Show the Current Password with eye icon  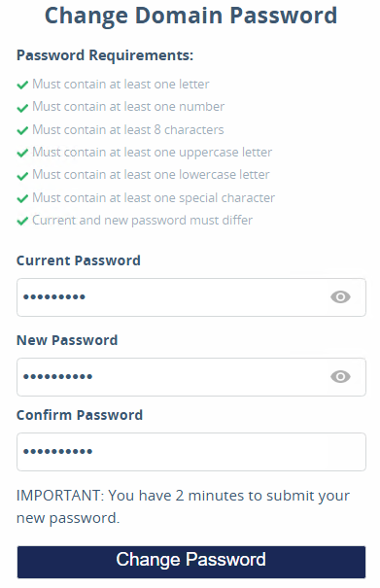point(340,297)
